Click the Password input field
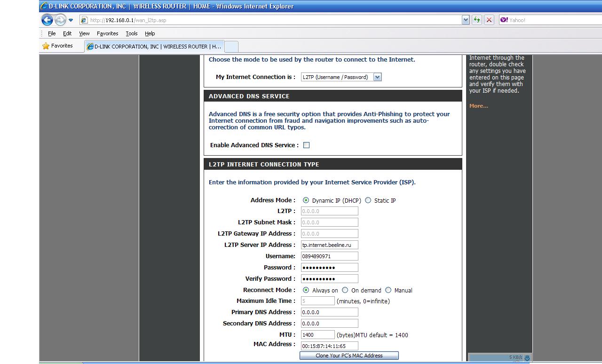The image size is (602, 364). pos(329,268)
